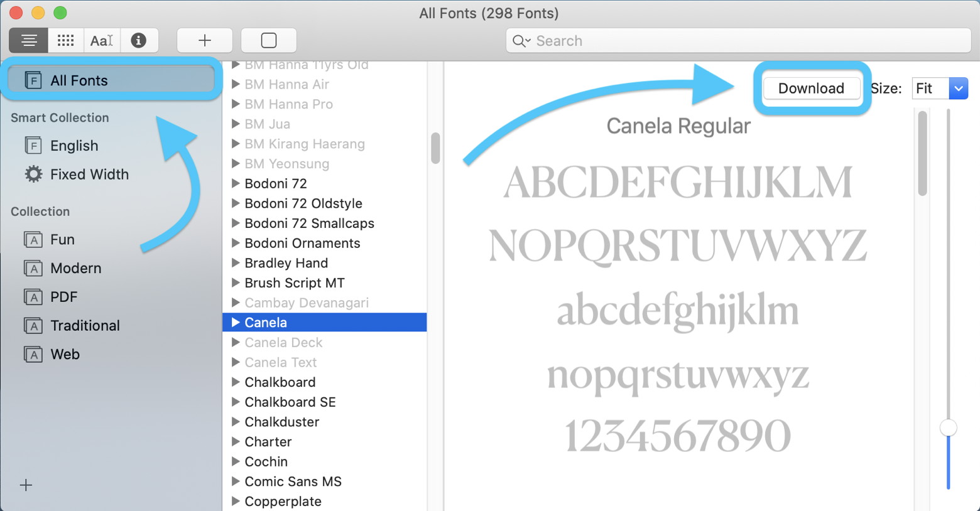The image size is (980, 511).
Task: Switch to Repertoire grid view
Action: tap(65, 41)
